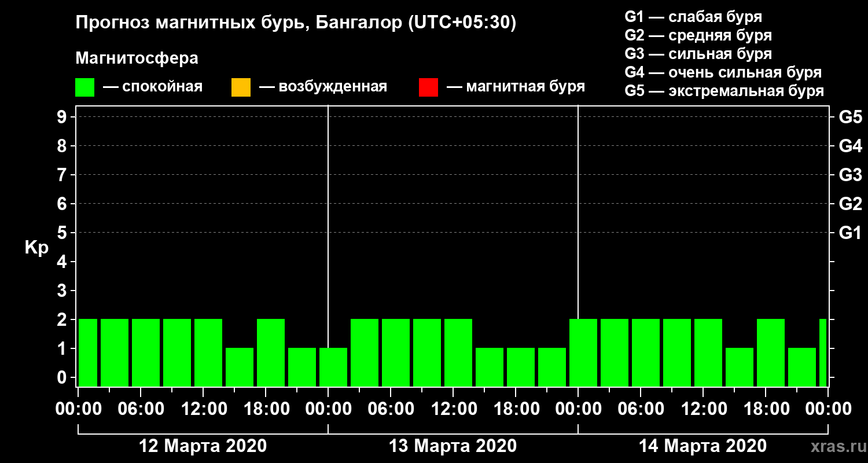Image resolution: width=868 pixels, height=463 pixels.
Task: Click the Kp 1 bar at 15:00 on 12 Марта
Action: coord(240,367)
